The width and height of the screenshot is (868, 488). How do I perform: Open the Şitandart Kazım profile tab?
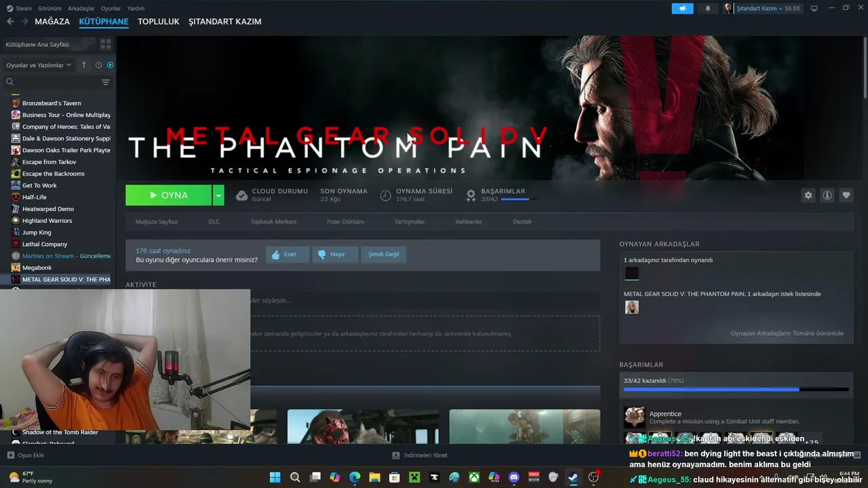(x=225, y=22)
